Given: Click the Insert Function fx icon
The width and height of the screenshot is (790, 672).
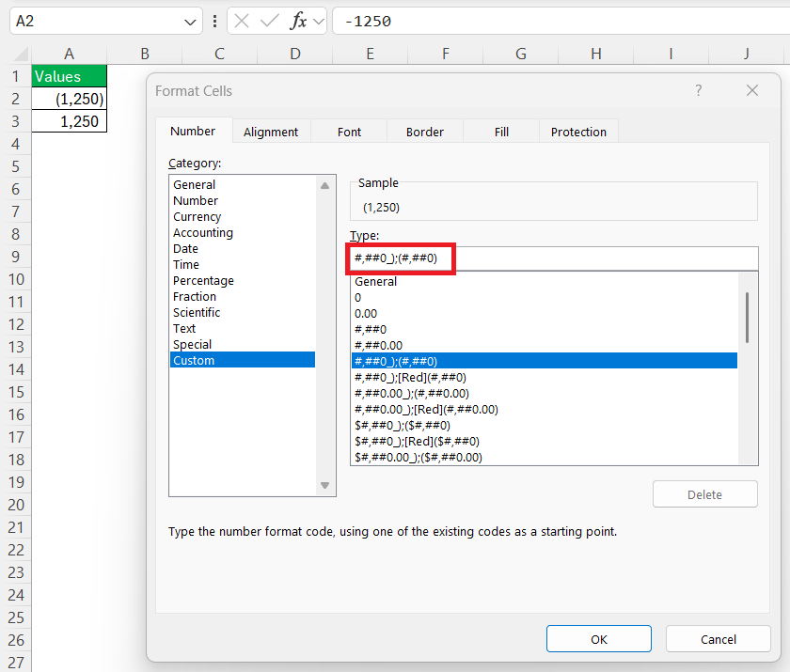Looking at the screenshot, I should pos(298,21).
